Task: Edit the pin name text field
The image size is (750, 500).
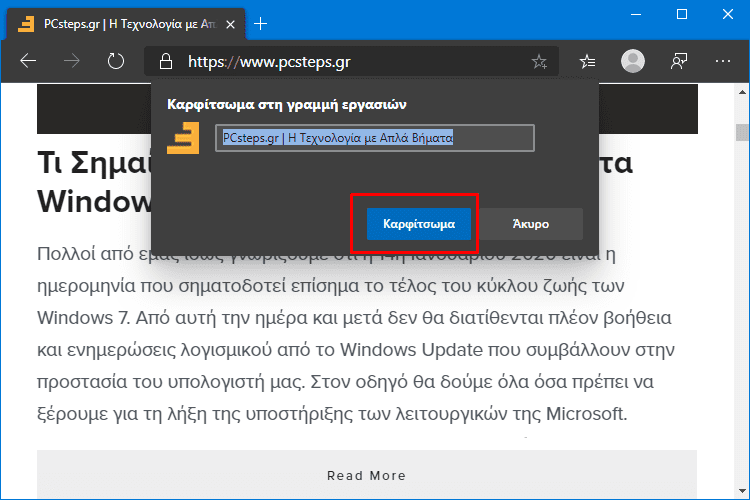Action: pos(375,138)
